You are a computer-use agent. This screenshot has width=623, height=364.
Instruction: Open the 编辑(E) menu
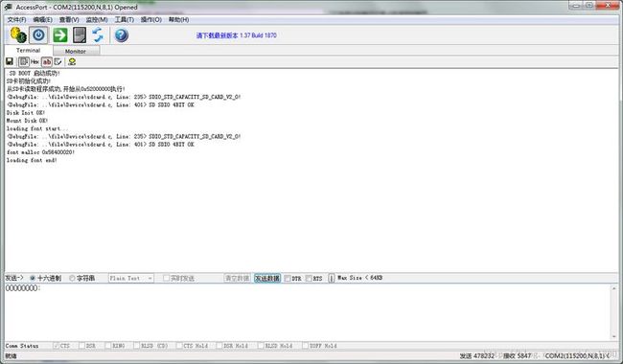click(x=42, y=19)
